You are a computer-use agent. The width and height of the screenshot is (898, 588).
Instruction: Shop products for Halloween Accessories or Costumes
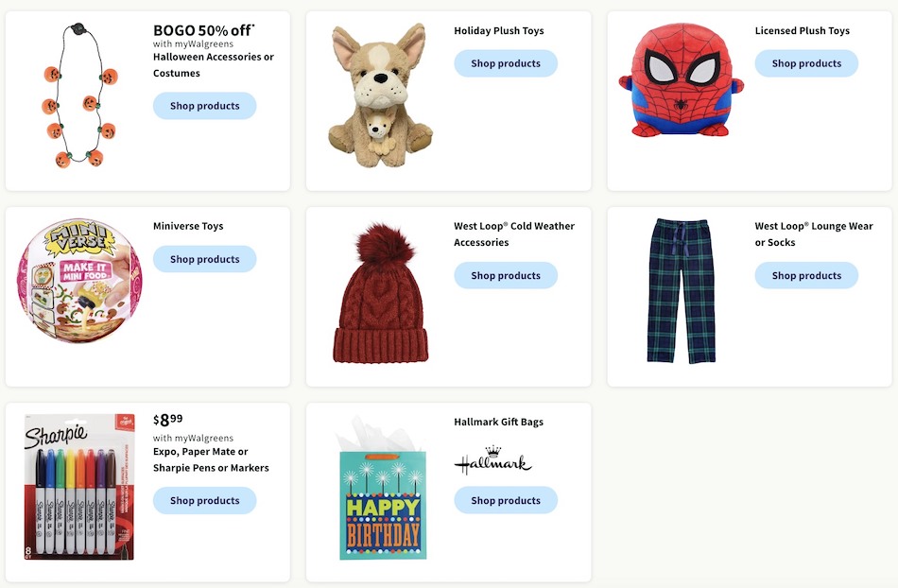204,106
